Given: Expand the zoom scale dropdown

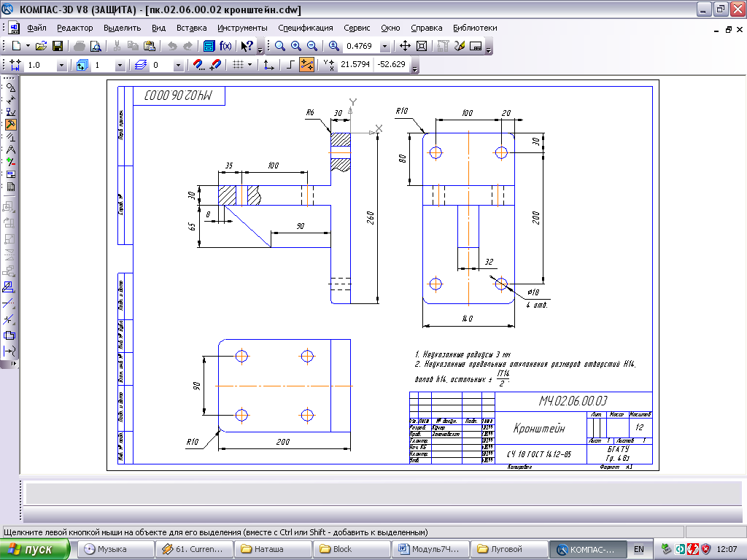Looking at the screenshot, I should pyautogui.click(x=385, y=46).
